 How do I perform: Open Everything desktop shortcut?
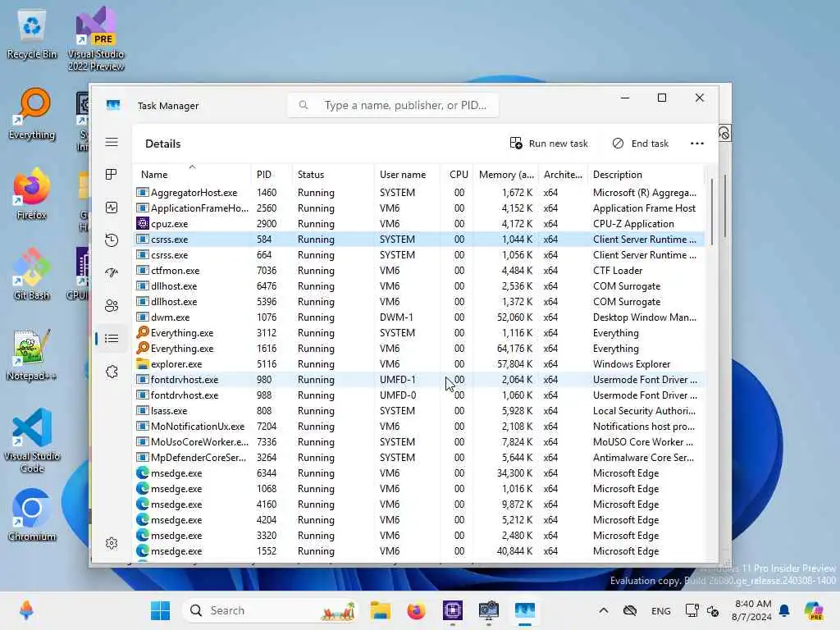[x=32, y=114]
